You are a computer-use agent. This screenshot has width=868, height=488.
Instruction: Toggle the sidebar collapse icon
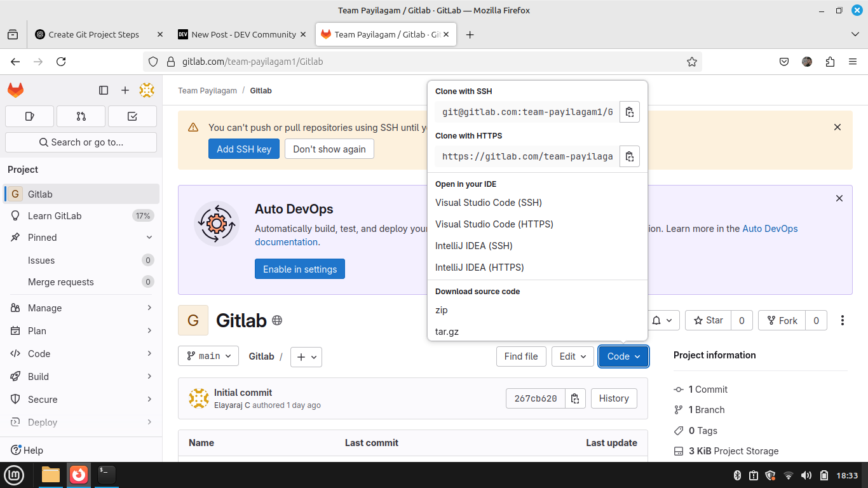(104, 90)
